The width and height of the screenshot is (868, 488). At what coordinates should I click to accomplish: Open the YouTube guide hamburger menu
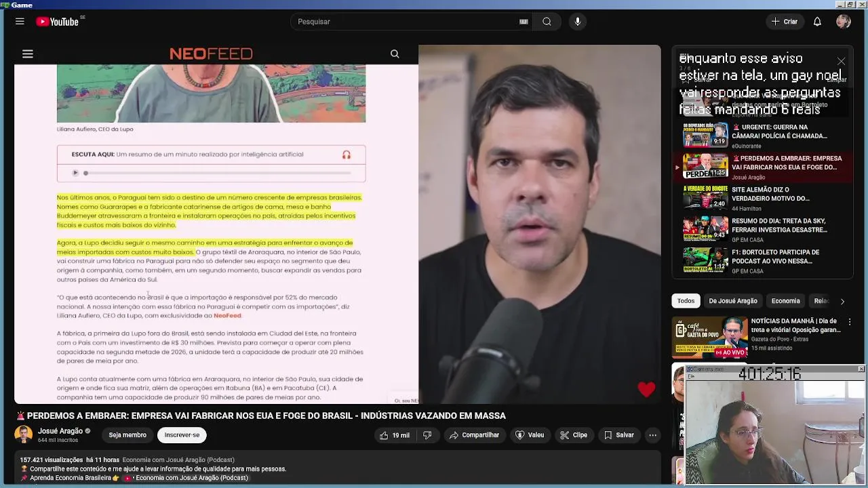pos(20,22)
